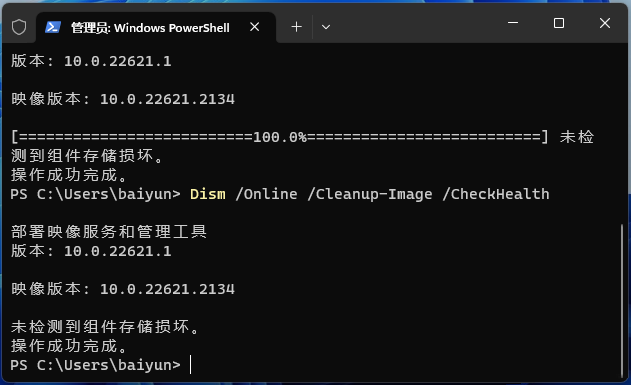The width and height of the screenshot is (631, 385).
Task: Select the 管理员: Windows PowerShell tab
Action: tap(156, 27)
